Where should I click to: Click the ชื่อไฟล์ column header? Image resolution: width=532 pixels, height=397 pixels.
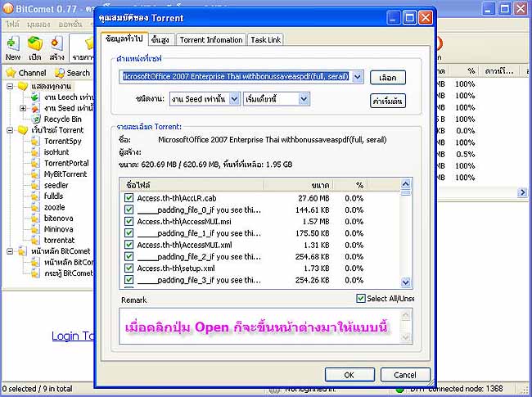click(x=192, y=185)
